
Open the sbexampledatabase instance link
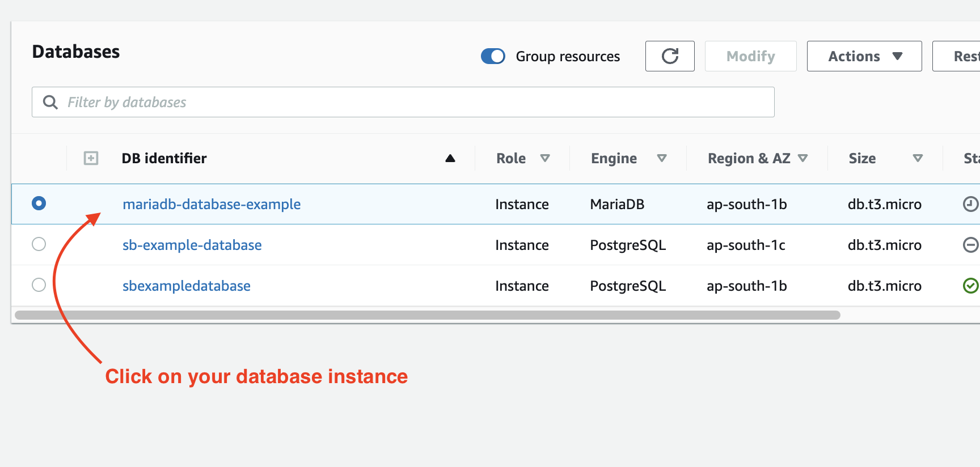[x=187, y=286]
